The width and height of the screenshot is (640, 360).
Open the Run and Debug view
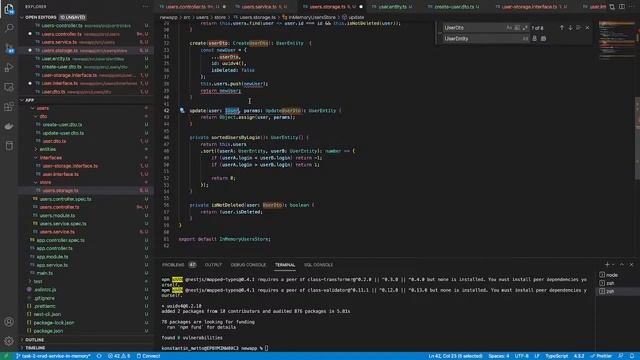click(9, 67)
